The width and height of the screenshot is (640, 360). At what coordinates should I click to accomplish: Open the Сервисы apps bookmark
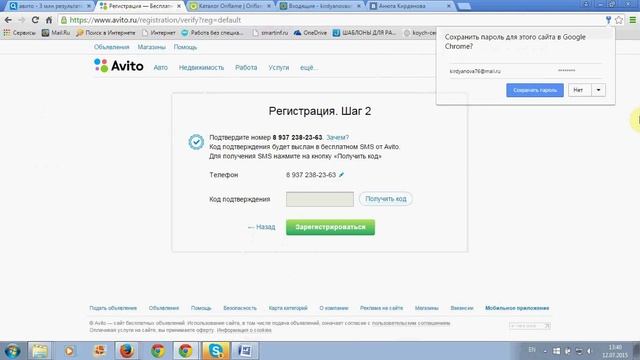click(20, 33)
